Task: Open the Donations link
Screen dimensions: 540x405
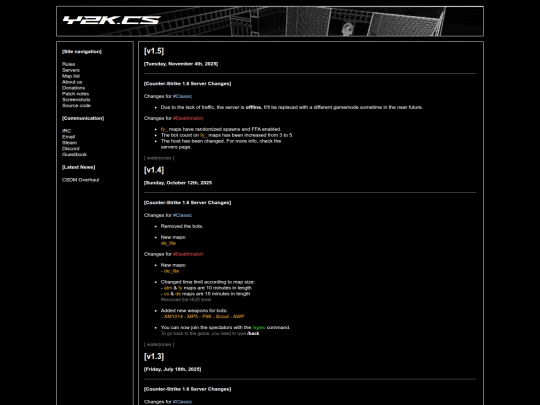Action: [x=73, y=88]
